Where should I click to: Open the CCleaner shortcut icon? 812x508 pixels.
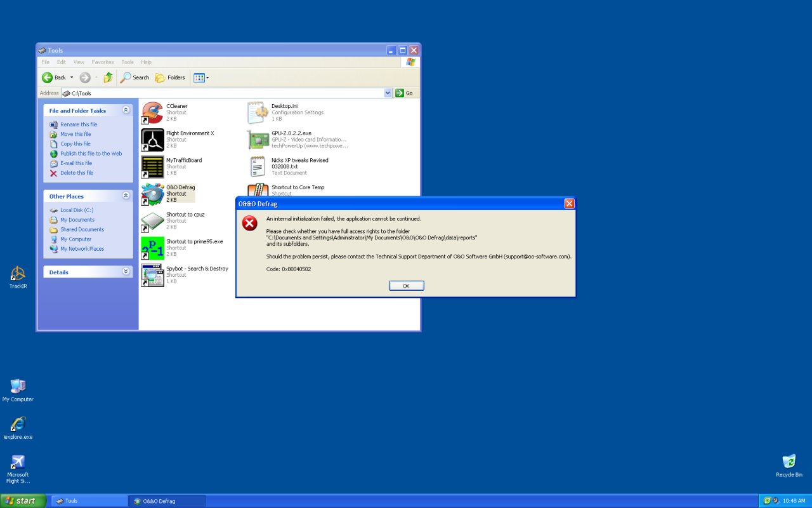point(152,112)
